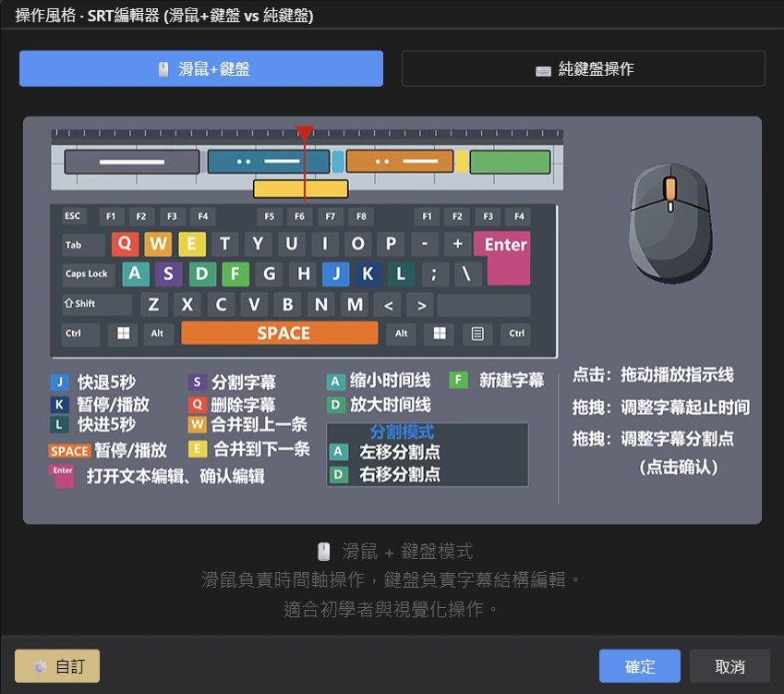Click the red Q key on keyboard illustration
This screenshot has width=784, height=694.
tap(125, 244)
